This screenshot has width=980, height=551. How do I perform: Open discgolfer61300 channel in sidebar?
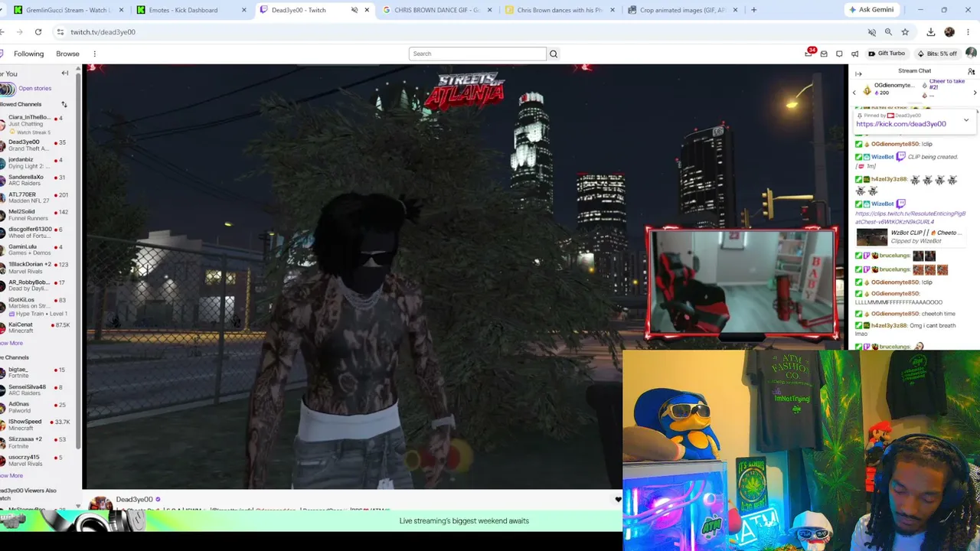pos(34,233)
